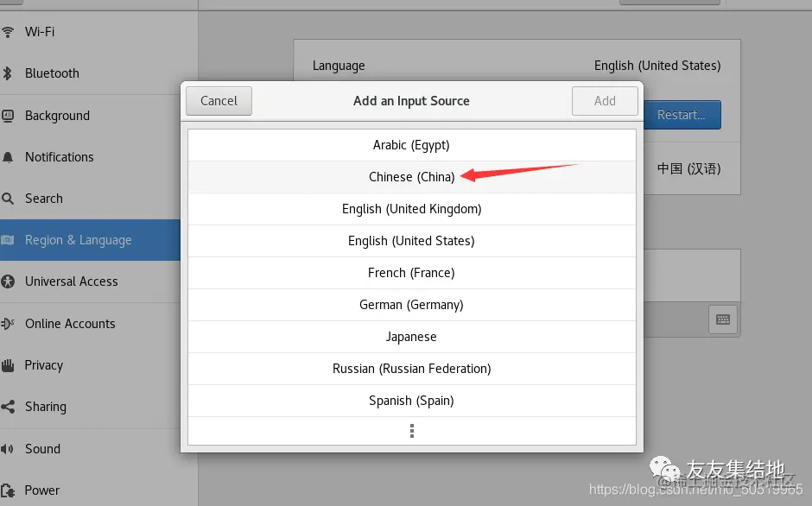
Task: Open Privacy settings panel
Action: (x=91, y=365)
